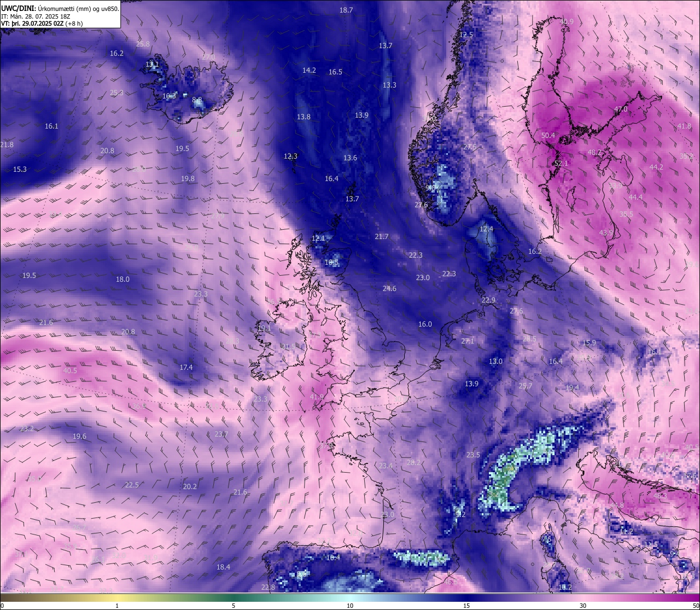Click the 17.4 value label
700x610 pixels.
[186, 367]
